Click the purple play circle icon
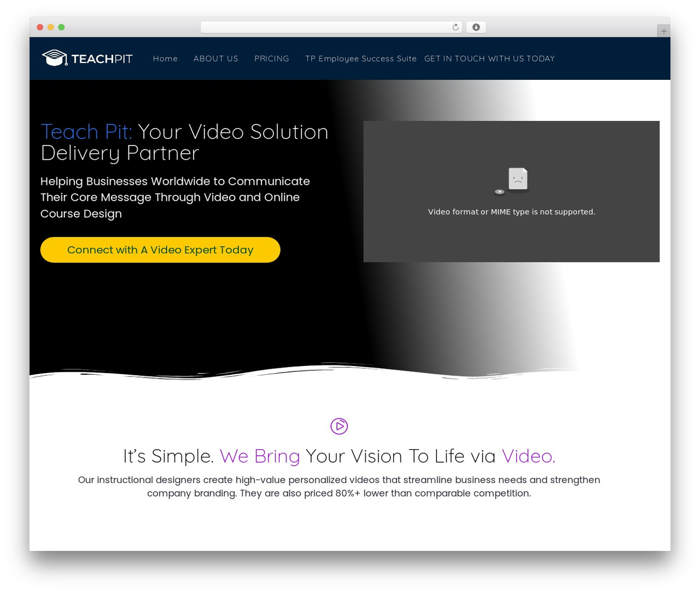Screen dimensions: 700x593 (339, 426)
